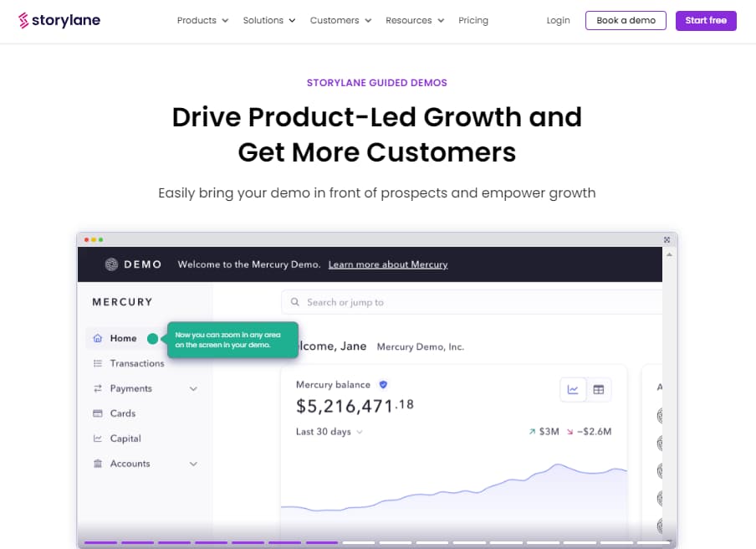
Task: Open Cards in the sidebar
Action: point(122,413)
